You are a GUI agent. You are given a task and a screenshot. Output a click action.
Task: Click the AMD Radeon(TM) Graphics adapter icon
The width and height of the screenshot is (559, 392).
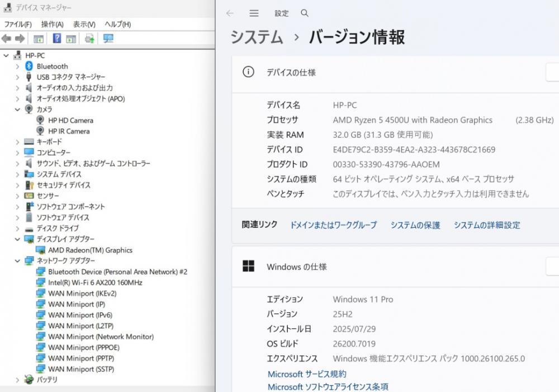[40, 250]
